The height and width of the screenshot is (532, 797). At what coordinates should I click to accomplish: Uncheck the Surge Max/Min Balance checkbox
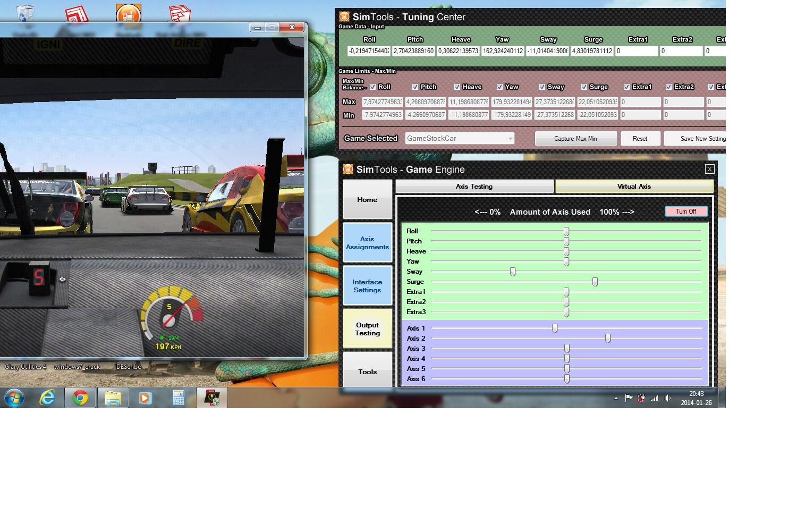click(x=584, y=87)
